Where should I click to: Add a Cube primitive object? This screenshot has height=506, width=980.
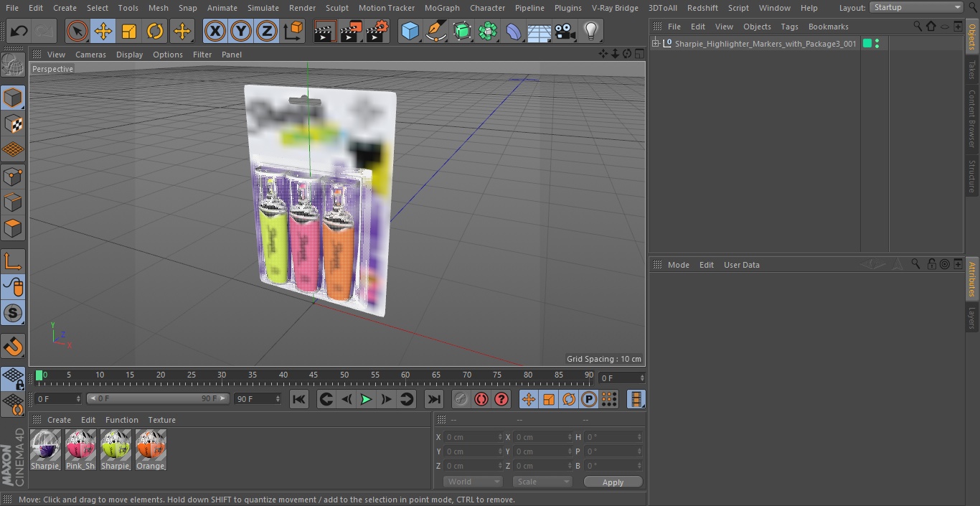tap(410, 31)
